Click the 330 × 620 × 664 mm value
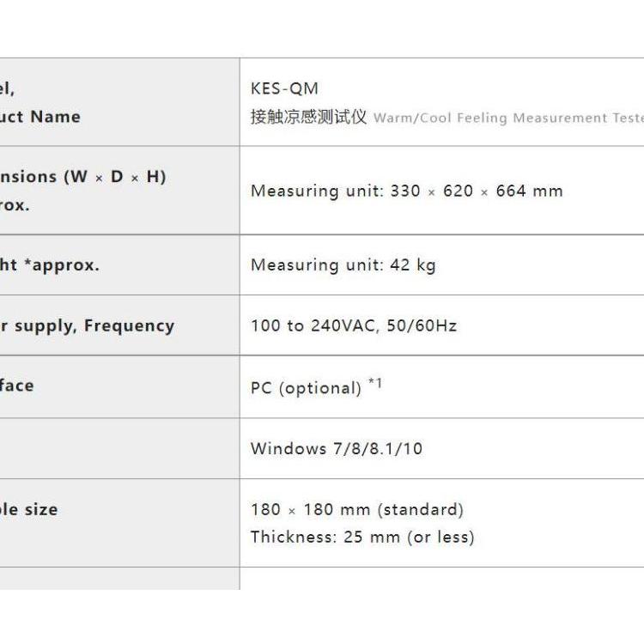This screenshot has width=644, height=644. point(477,191)
